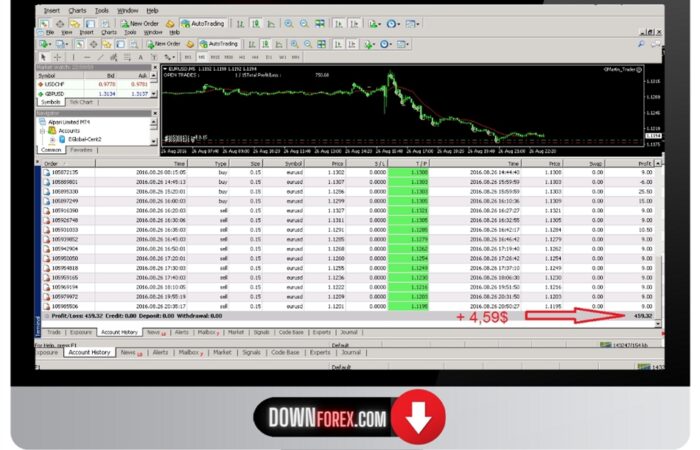The height and width of the screenshot is (450, 700).
Task: Click the DOWNFOREX.COM banner link
Action: coord(325,416)
